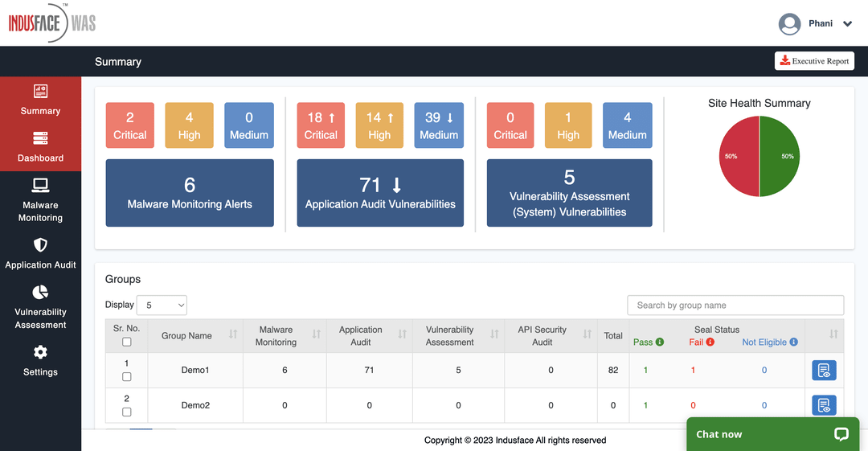Open the Chat now widget

click(773, 434)
